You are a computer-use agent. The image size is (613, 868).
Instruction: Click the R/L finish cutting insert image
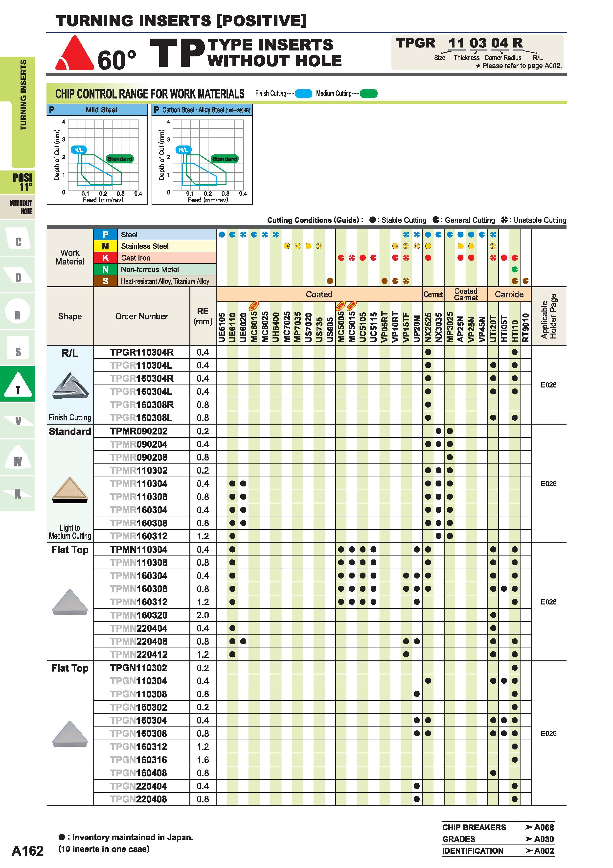tap(70, 386)
